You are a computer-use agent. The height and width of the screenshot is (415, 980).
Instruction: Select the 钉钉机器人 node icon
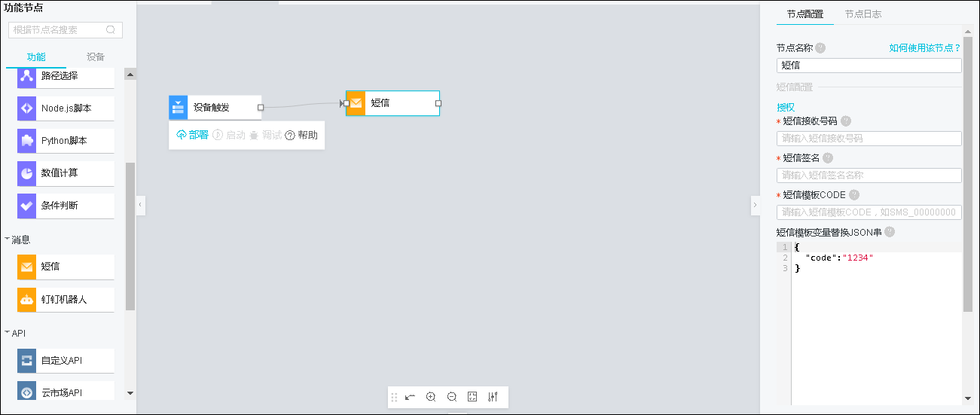[27, 300]
